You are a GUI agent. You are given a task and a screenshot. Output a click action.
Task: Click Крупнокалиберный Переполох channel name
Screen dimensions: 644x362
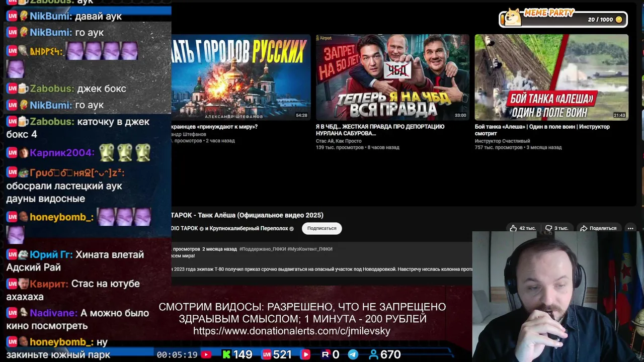249,229
